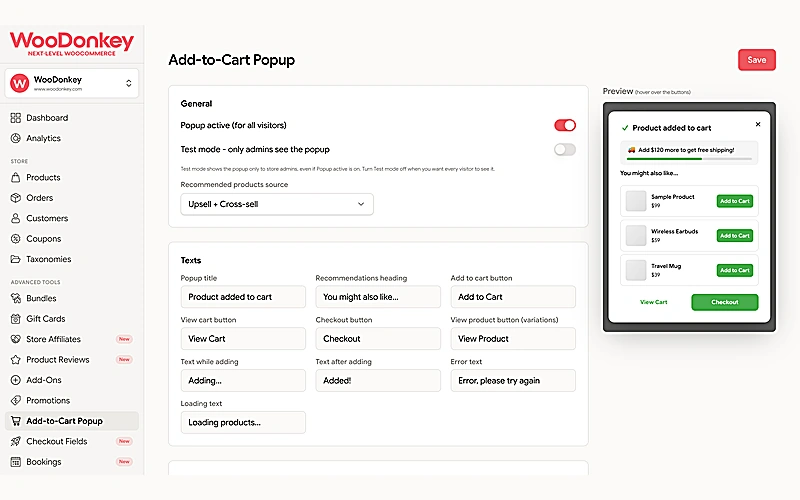Close the preview popup with X
Screen dimensions: 800x500
coord(758,124)
